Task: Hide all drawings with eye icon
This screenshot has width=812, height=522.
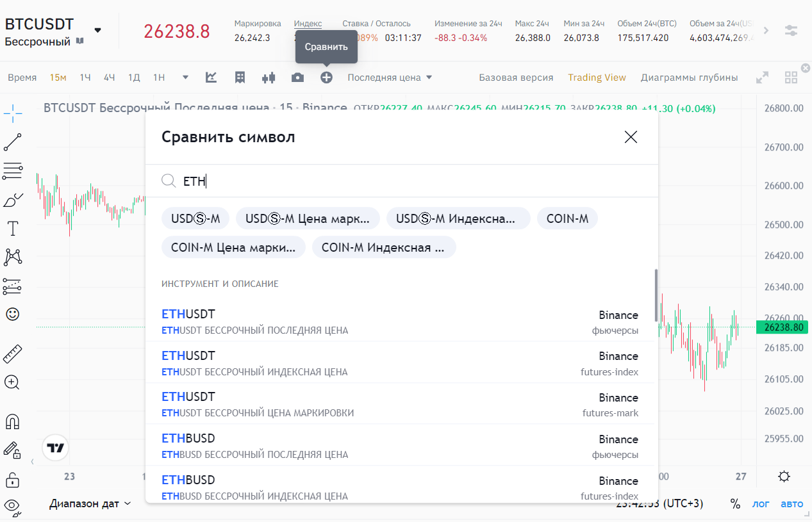Action: 13,507
